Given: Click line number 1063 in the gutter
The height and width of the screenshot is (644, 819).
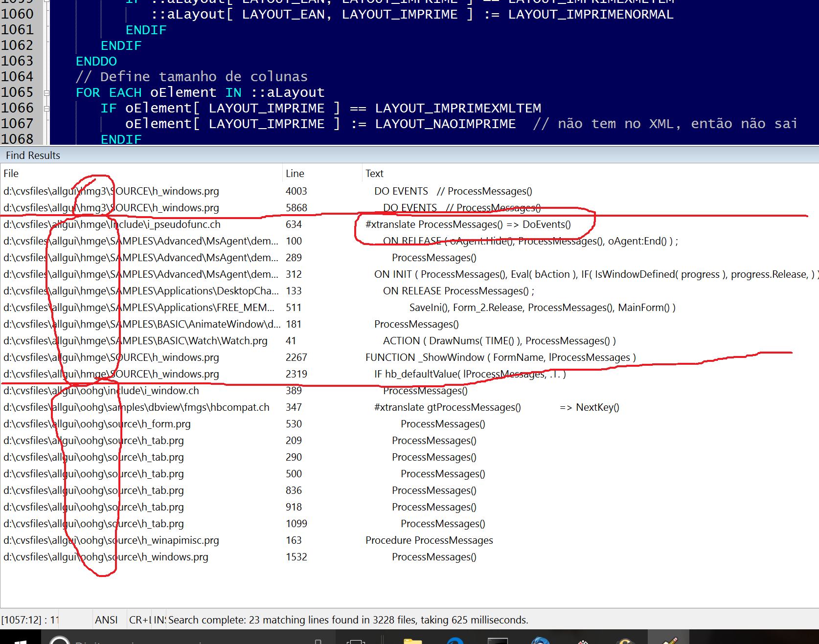Looking at the screenshot, I should point(18,61).
